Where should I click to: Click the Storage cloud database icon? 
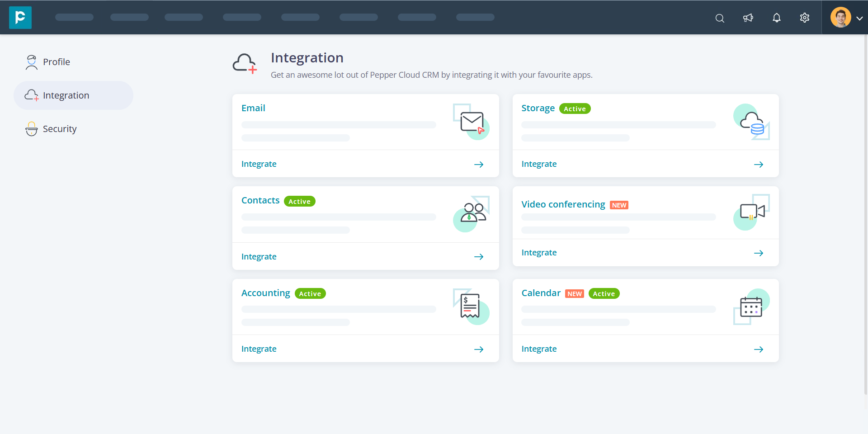point(751,122)
